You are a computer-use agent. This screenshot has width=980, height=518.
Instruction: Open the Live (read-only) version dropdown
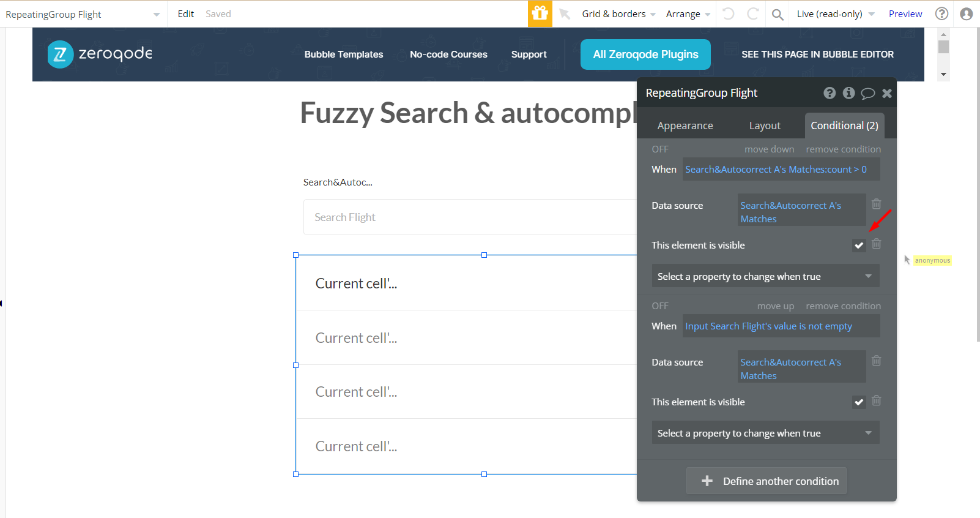click(836, 14)
